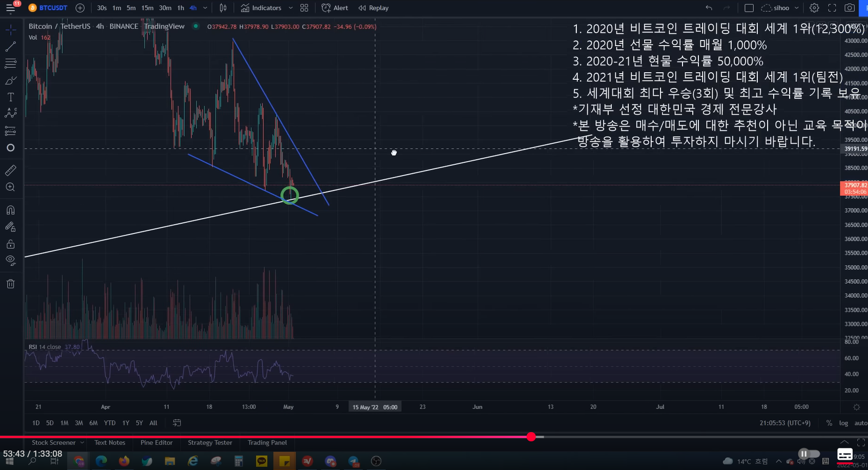Open the layout setup square icon
Viewport: 868px width, 470px height.
[749, 8]
